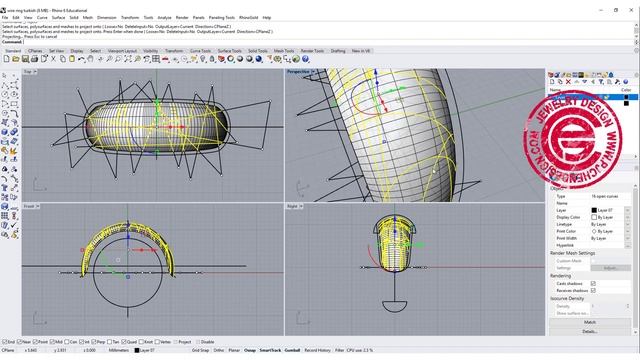Toggle the Receives shadows checkbox
Image resolution: width=640 pixels, height=360 pixels.
pos(593,290)
